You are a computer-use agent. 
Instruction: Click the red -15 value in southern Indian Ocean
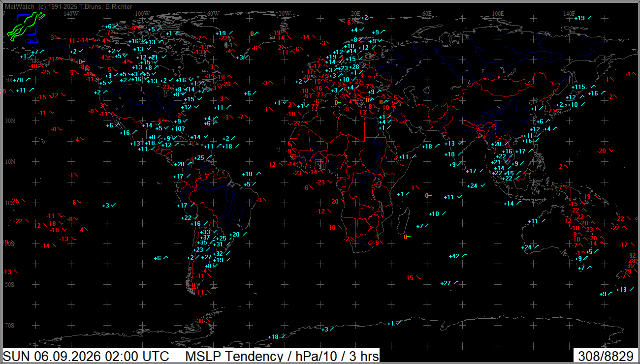pyautogui.click(x=409, y=278)
